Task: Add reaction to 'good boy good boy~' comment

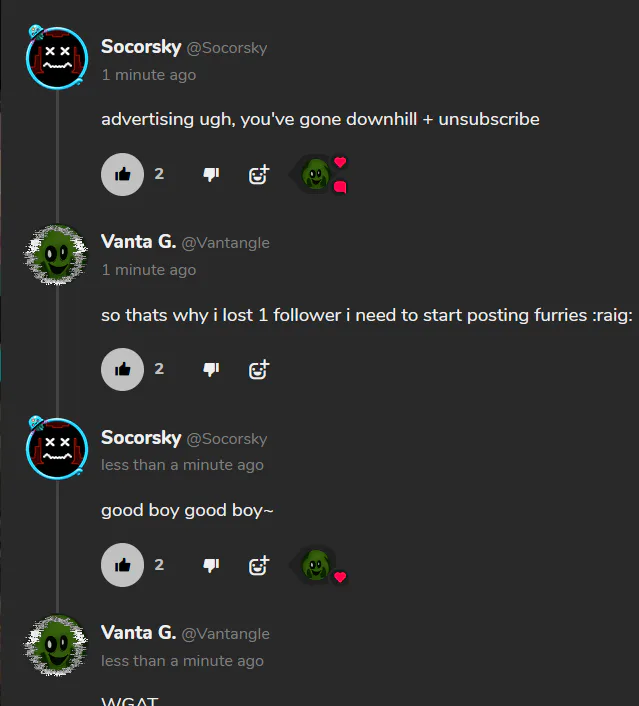Action: click(259, 565)
